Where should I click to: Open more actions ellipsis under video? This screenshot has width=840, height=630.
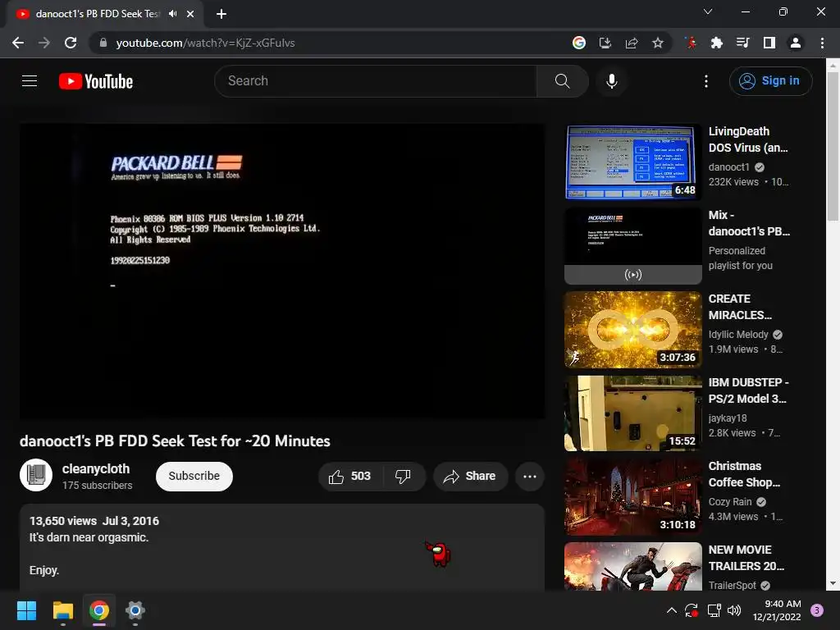click(529, 477)
